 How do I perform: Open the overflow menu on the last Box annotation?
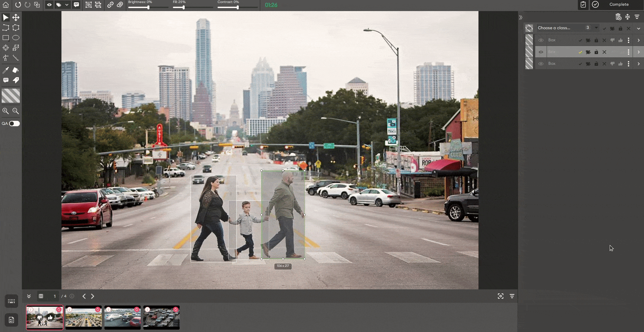(x=629, y=64)
